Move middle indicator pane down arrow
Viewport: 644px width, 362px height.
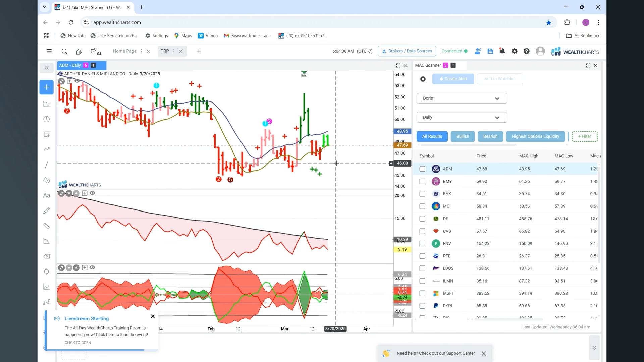coord(69,193)
